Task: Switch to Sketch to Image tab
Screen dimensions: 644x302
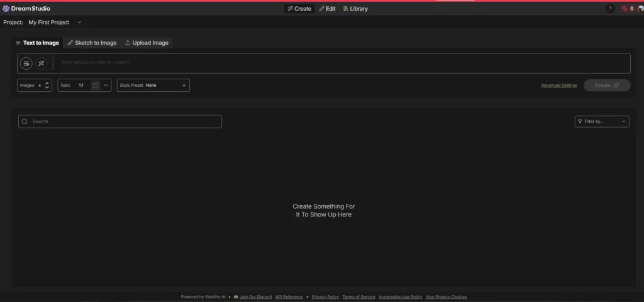Action: (x=92, y=43)
